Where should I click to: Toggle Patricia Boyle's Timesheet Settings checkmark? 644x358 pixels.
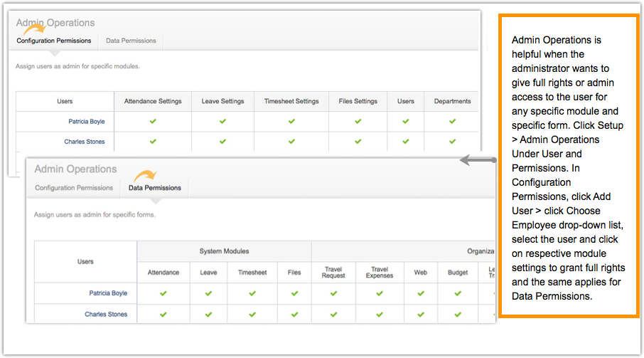(291, 122)
